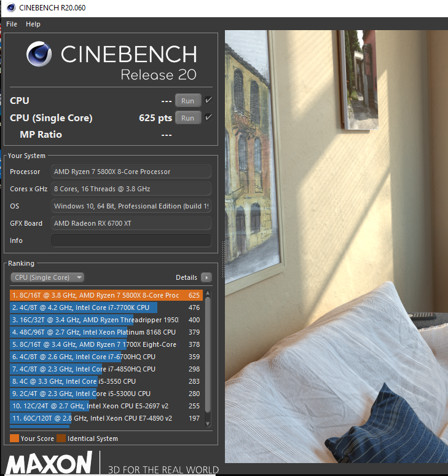The width and height of the screenshot is (448, 476).
Task: Select ranking row 11 Xeon E7-4890 v2
Action: [x=106, y=418]
